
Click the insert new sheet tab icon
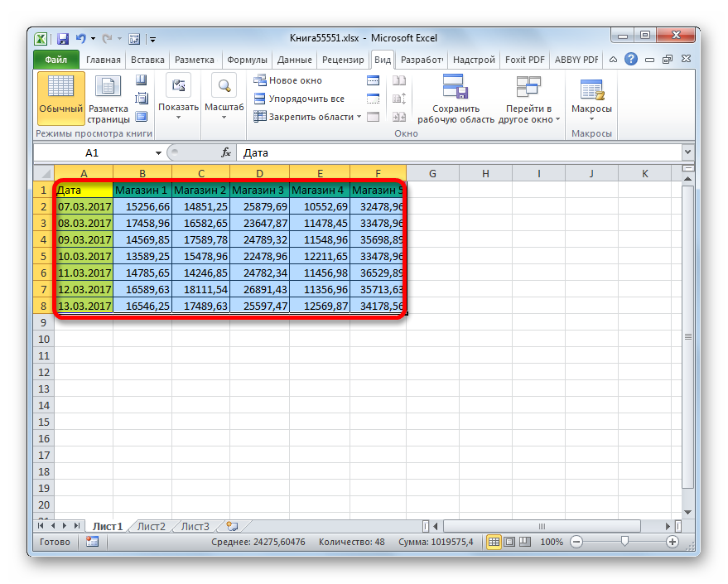coord(232,526)
